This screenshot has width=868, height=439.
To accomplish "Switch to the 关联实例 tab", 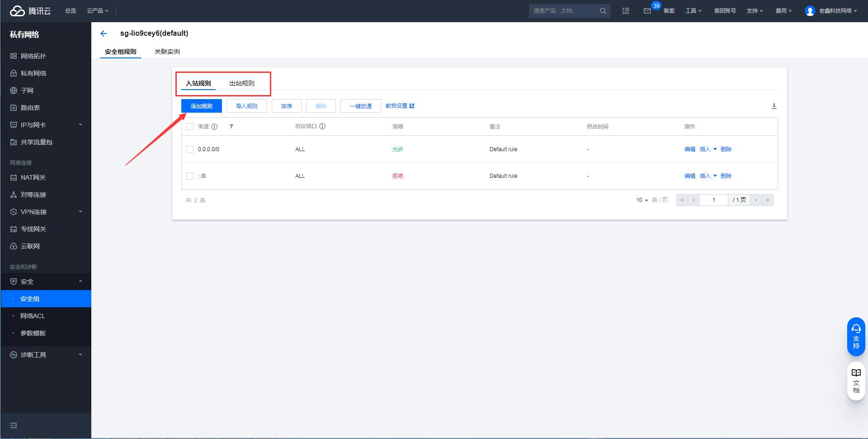I will coord(167,52).
